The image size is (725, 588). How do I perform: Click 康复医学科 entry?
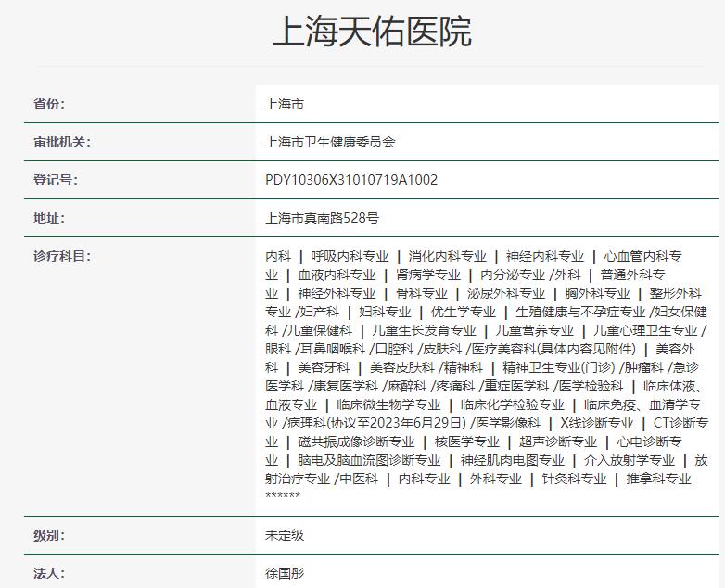(346, 386)
